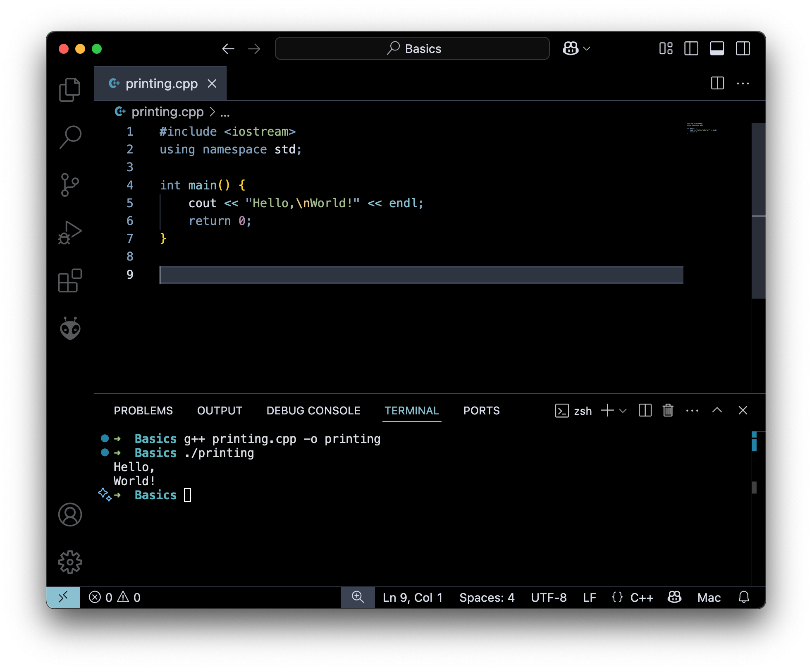
Task: Expand the breadcrumb ellipsis for printing.cpp
Action: [x=225, y=112]
